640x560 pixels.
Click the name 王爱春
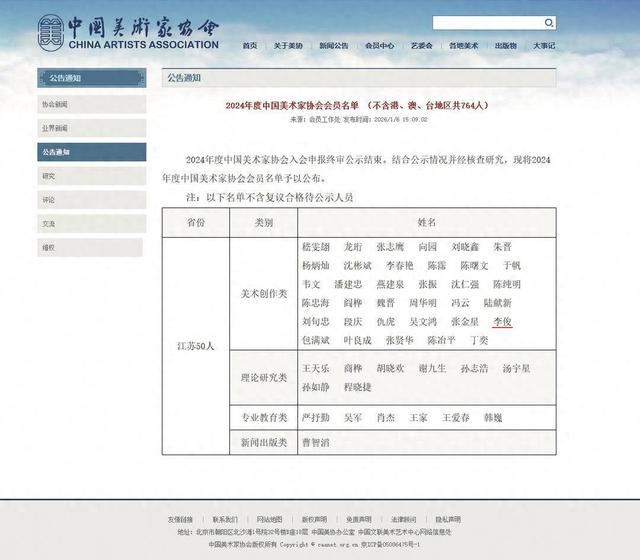click(456, 418)
